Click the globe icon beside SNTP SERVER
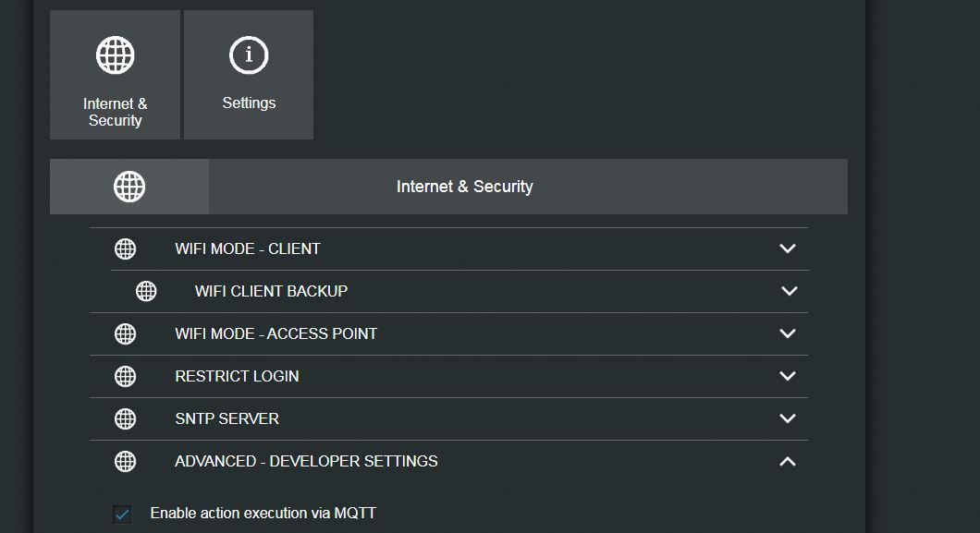Viewport: 980px width, 533px height. pos(125,418)
